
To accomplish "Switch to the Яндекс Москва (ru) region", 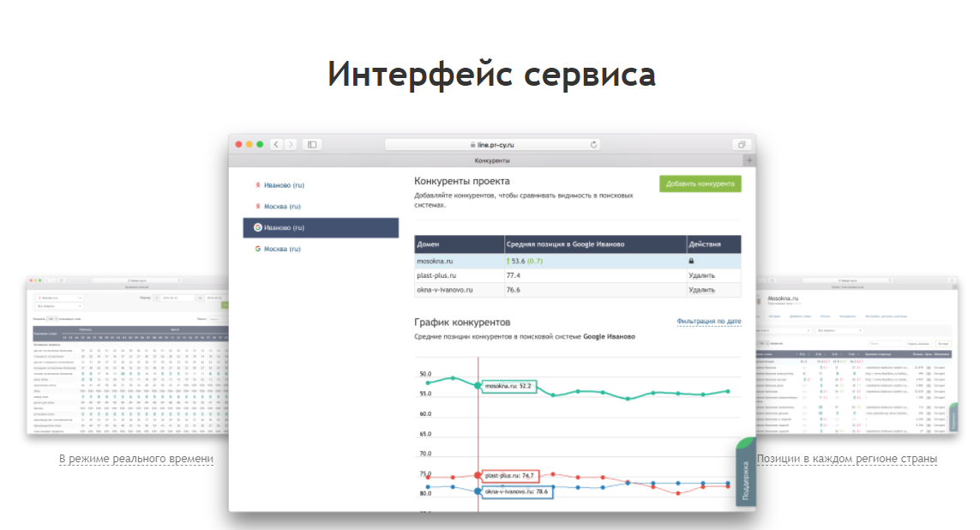I will click(x=283, y=206).
